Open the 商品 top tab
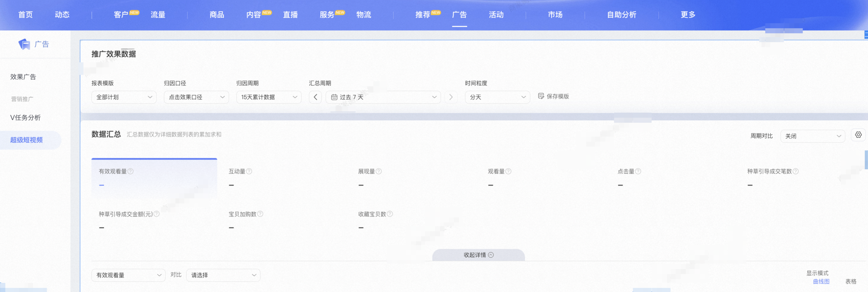This screenshot has height=292, width=868. [x=217, y=14]
